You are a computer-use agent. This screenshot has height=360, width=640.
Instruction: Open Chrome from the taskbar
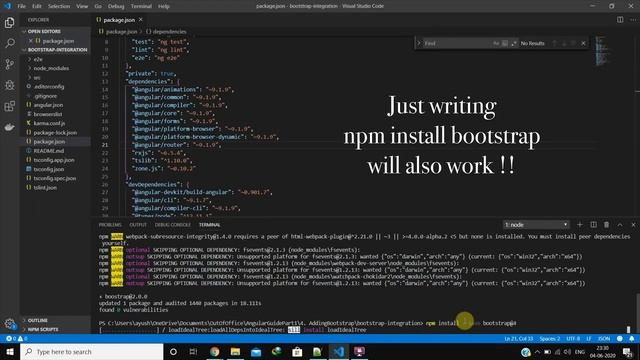[215, 352]
